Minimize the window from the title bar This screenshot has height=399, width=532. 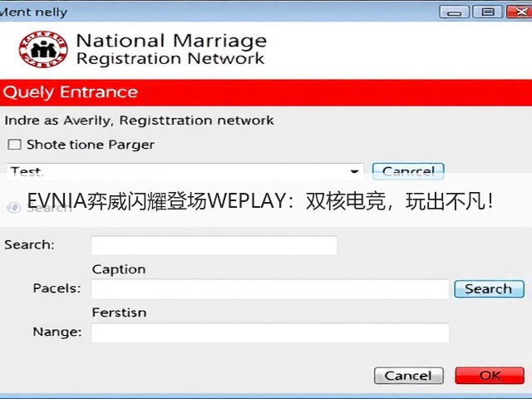click(455, 12)
